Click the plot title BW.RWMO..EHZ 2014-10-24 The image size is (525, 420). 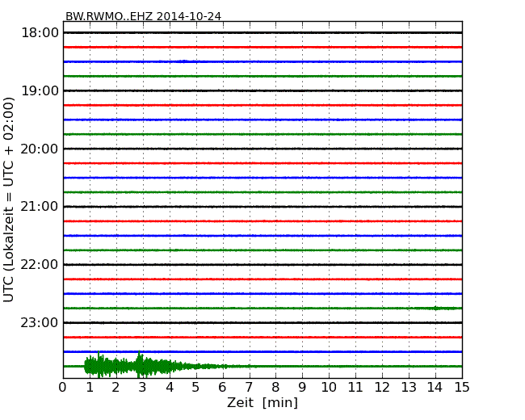(143, 16)
